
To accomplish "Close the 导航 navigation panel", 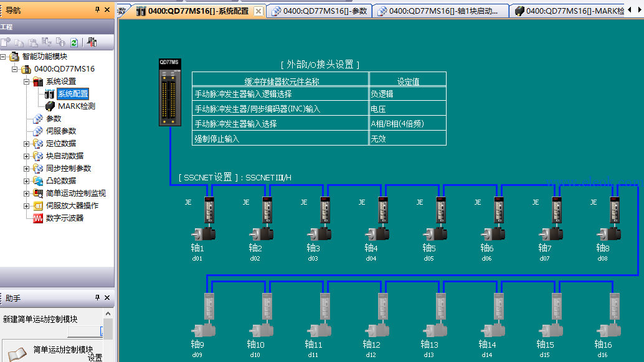I will 107,9.
